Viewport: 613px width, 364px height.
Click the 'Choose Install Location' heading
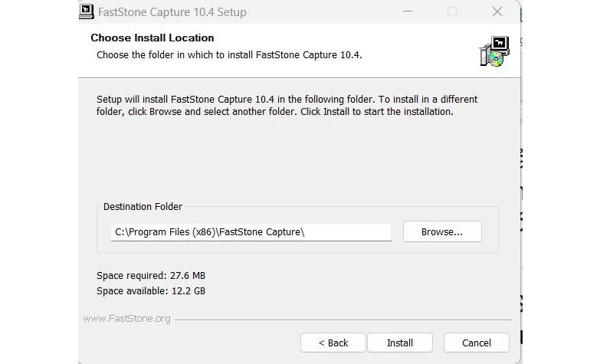(x=152, y=38)
